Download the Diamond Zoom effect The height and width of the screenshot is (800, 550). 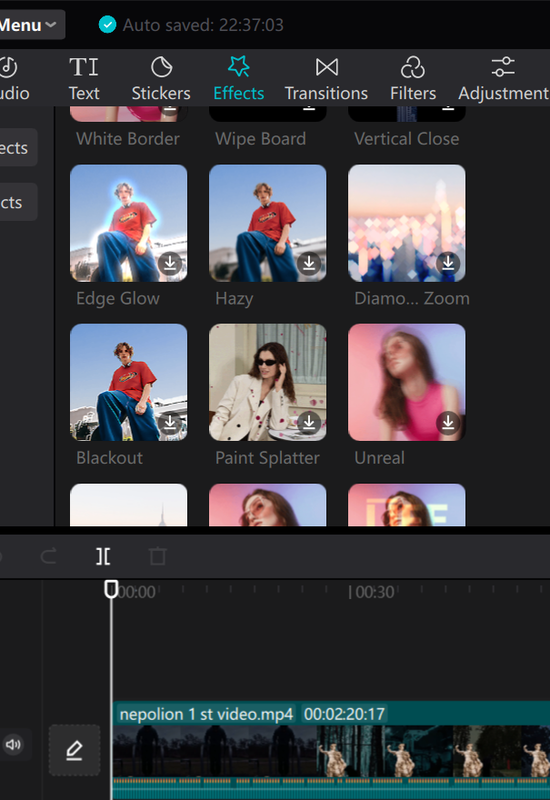[x=448, y=263]
